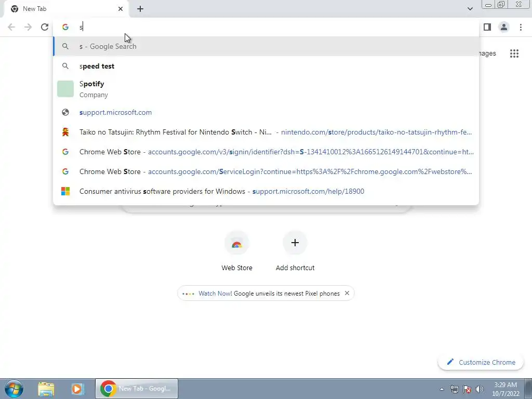Viewport: 532px width, 399px height.
Task: Click the Spotify thumbnail image
Action: click(x=65, y=89)
